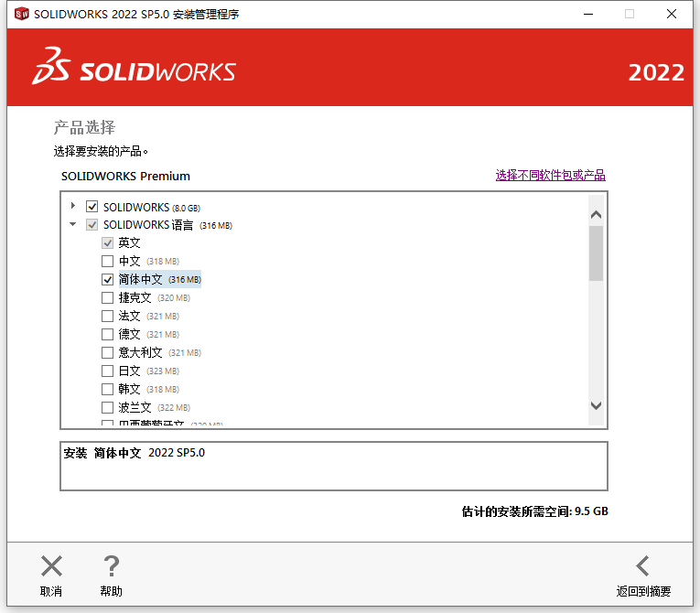Click the back arrow to return to summary
700x613 pixels.
point(643,566)
